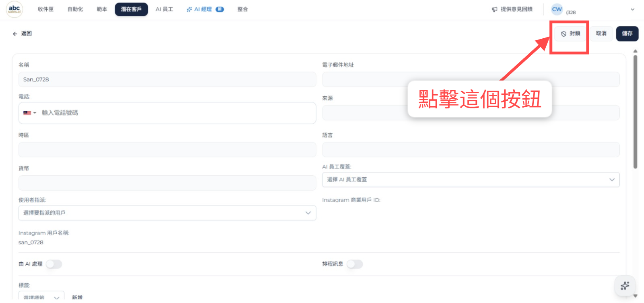The width and height of the screenshot is (644, 303).
Task: Open the 收件匣 inbox tab
Action: coord(45,9)
